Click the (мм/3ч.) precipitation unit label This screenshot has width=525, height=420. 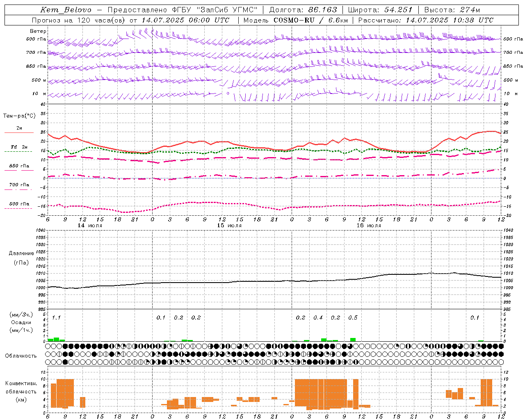[21, 315]
